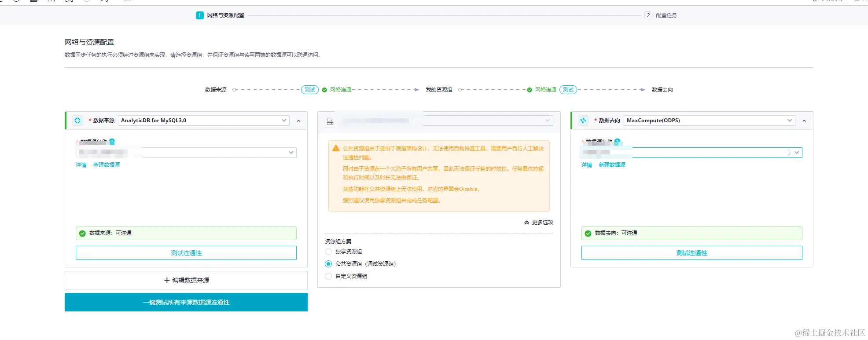The height and width of the screenshot is (340, 868).
Task: Open 详情 link under destination datasource
Action: (587, 165)
